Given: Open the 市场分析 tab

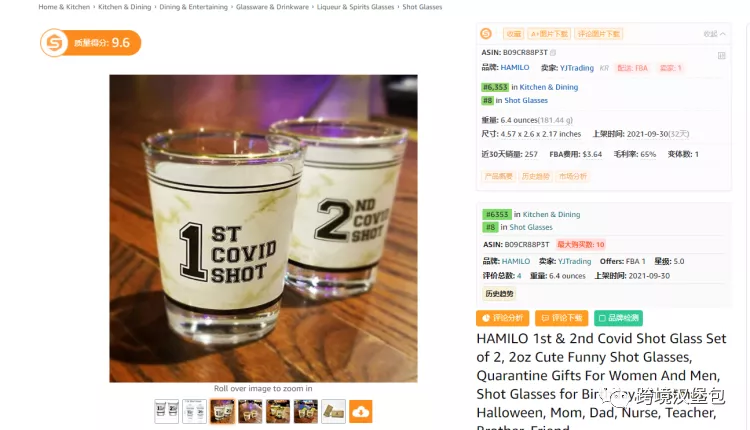Looking at the screenshot, I should coord(573,176).
